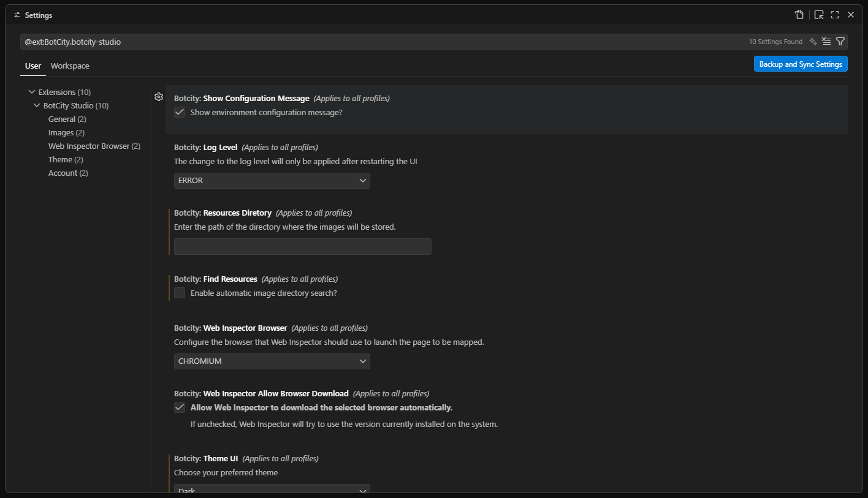Enable automatic image directory search checkbox

pos(180,293)
